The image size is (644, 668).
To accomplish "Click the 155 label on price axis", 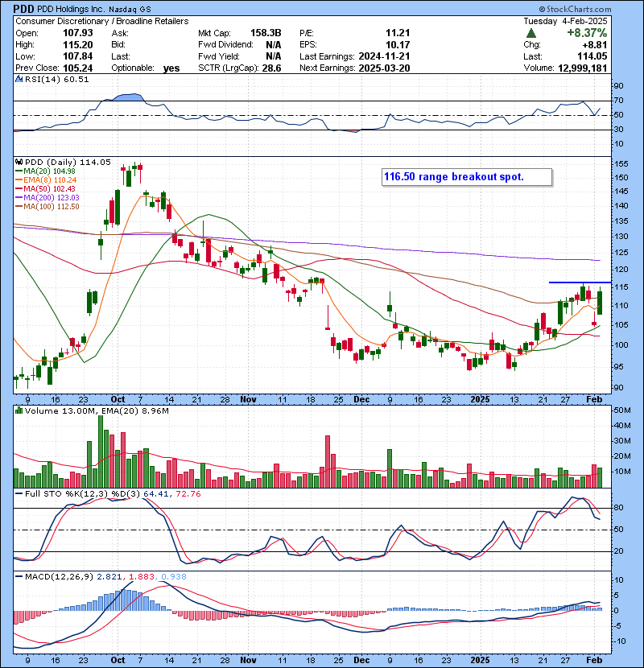I will coord(621,164).
